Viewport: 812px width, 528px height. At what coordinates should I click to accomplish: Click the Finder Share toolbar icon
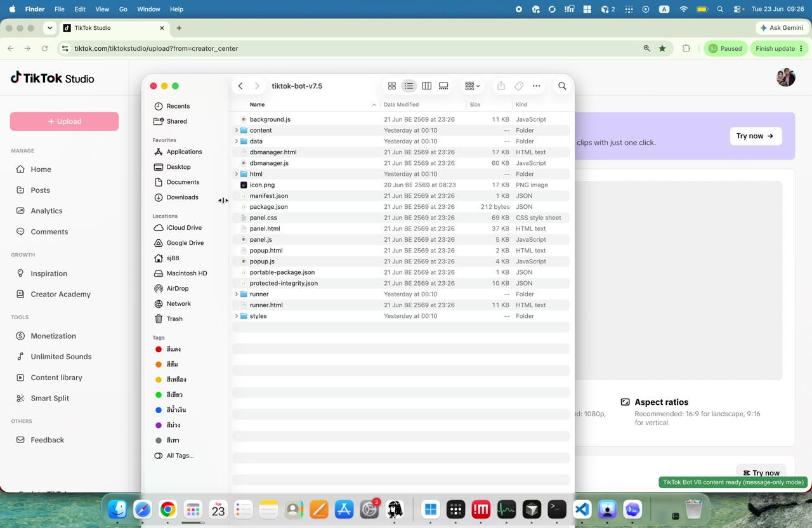click(x=501, y=86)
